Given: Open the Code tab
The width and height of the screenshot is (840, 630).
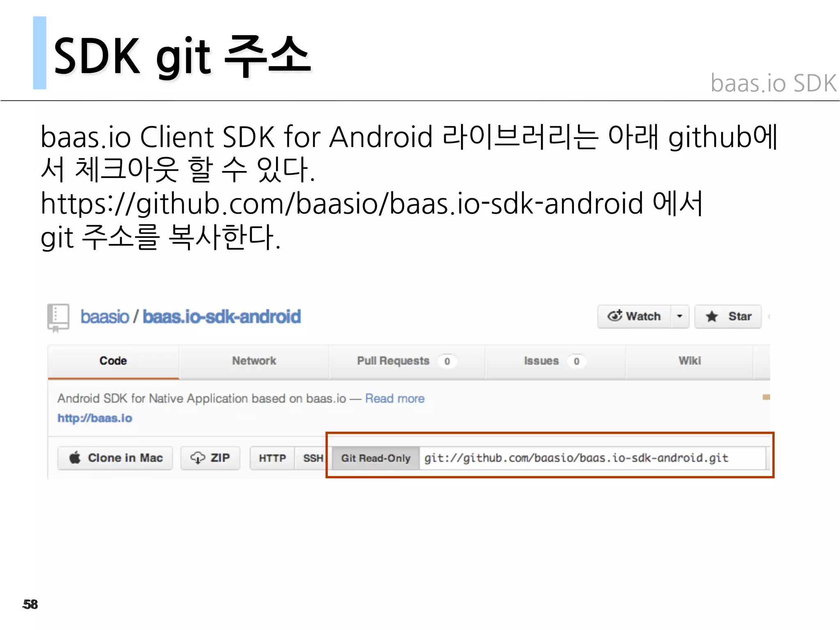Looking at the screenshot, I should 113,361.
